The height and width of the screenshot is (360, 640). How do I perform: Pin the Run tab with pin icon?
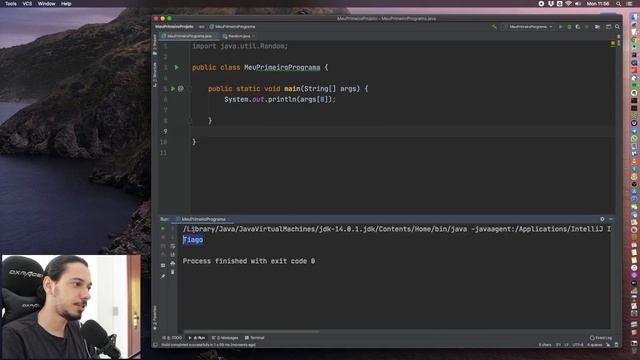click(x=163, y=276)
